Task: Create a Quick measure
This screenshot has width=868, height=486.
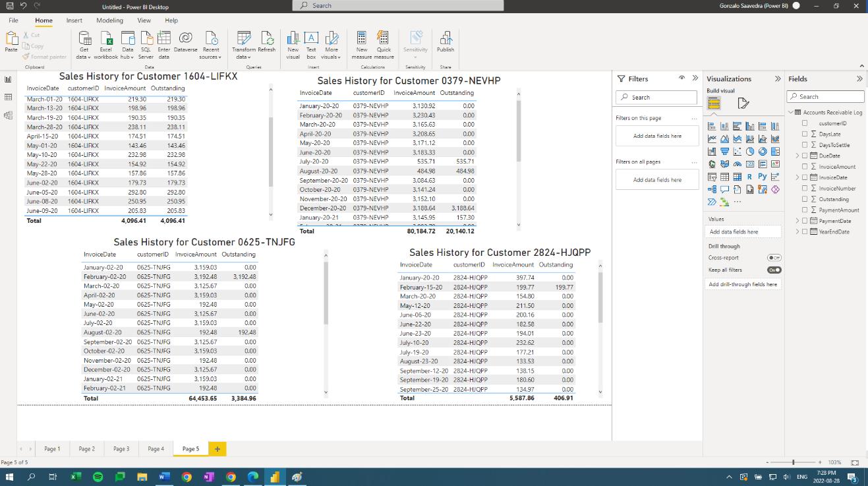Action: click(384, 44)
